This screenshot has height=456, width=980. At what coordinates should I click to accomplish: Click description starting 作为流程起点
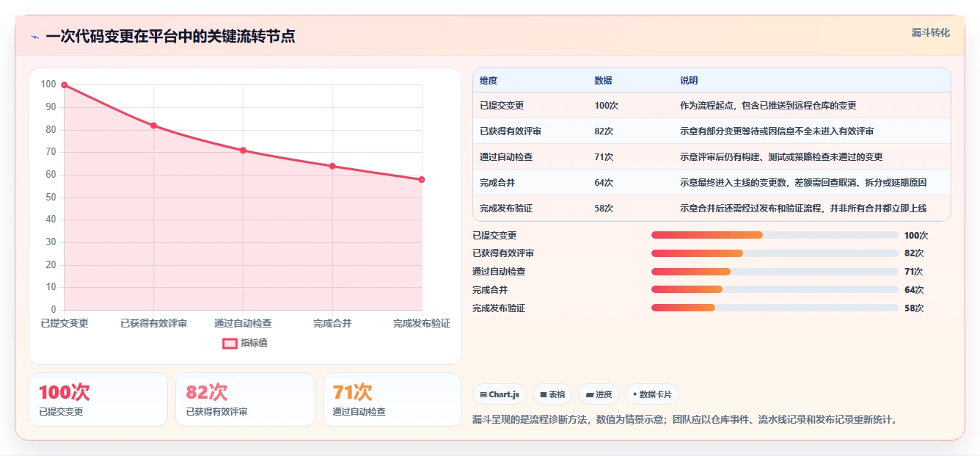[x=768, y=106]
